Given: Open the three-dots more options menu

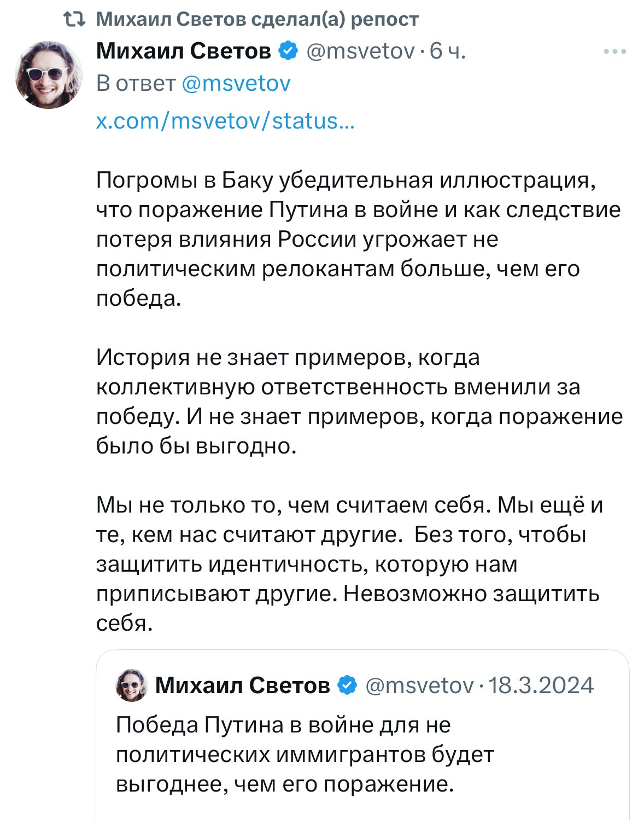Looking at the screenshot, I should pyautogui.click(x=615, y=52).
